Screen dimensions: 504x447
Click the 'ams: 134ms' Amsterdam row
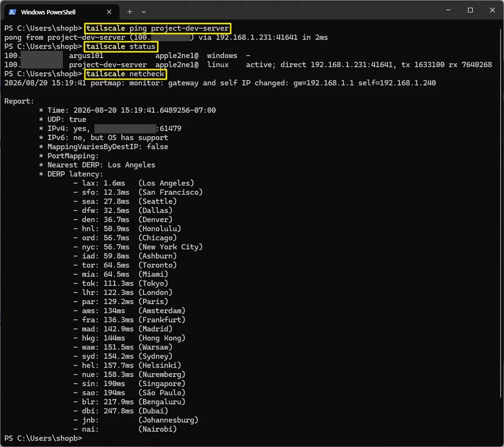[129, 311]
